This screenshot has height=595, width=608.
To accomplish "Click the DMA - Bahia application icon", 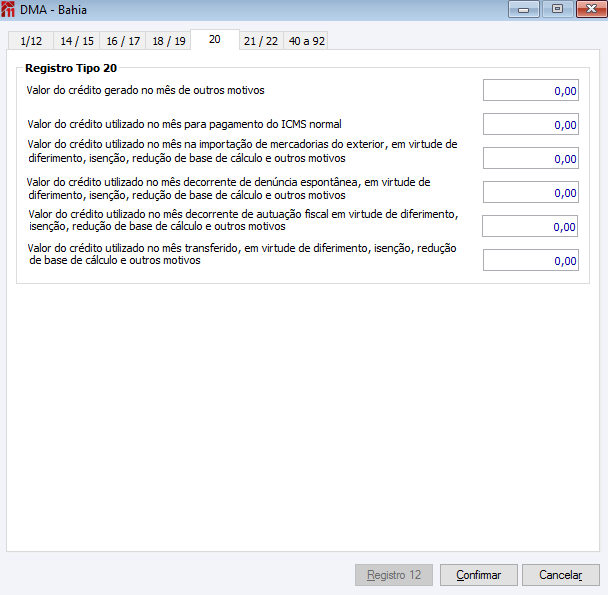I will click(8, 9).
